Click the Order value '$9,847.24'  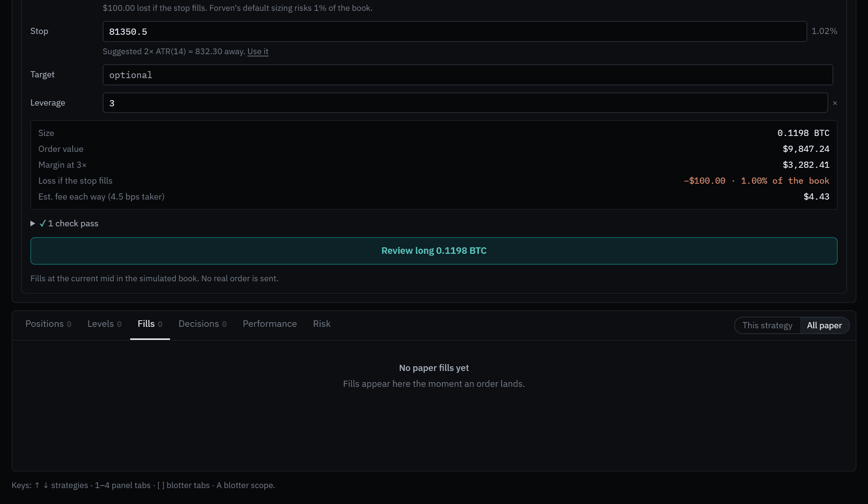(x=806, y=149)
